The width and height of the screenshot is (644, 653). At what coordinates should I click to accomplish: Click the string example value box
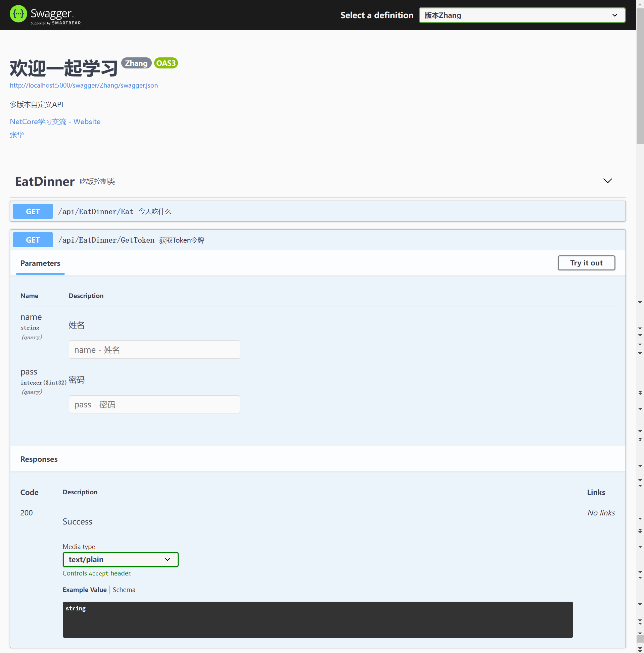tap(318, 619)
